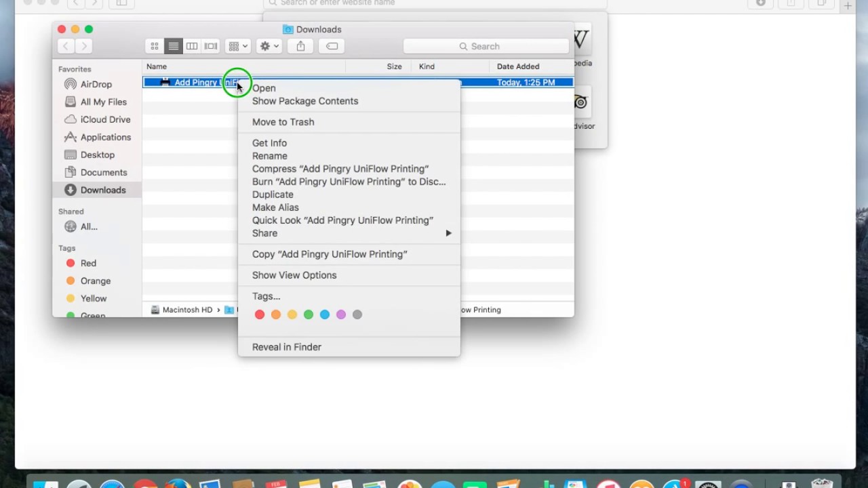Apply orange tag dot in context menu
Screen dimensions: 868x488
(276, 314)
